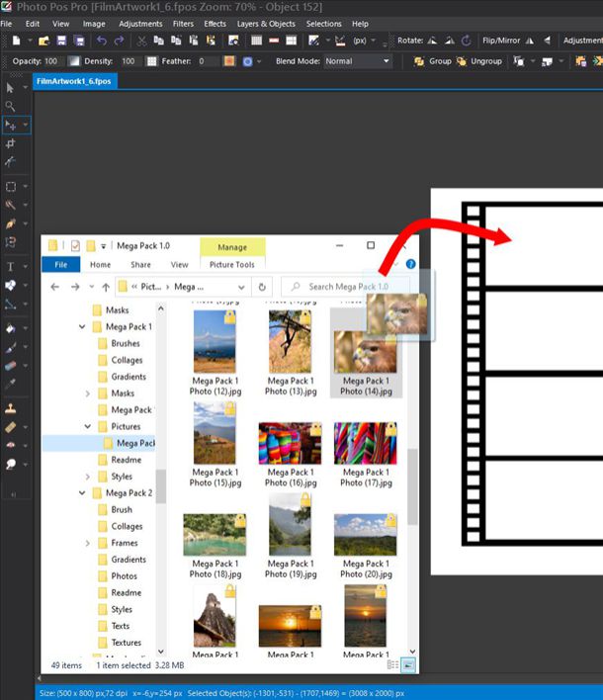Image resolution: width=603 pixels, height=700 pixels.
Task: Select the line drawing tool
Action: pyautogui.click(x=10, y=304)
